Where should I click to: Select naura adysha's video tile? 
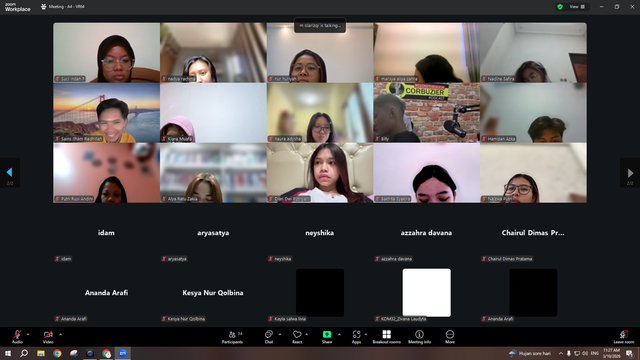point(320,113)
